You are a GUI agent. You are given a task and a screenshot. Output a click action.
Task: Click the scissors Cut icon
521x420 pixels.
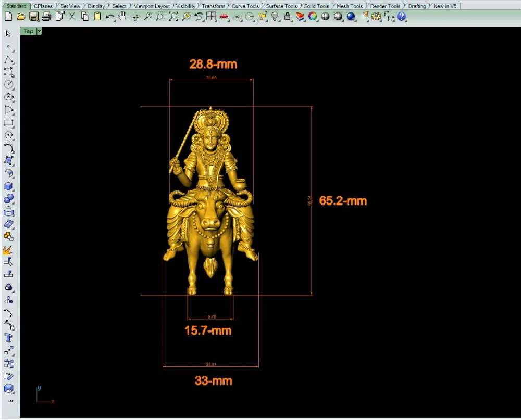click(x=72, y=16)
